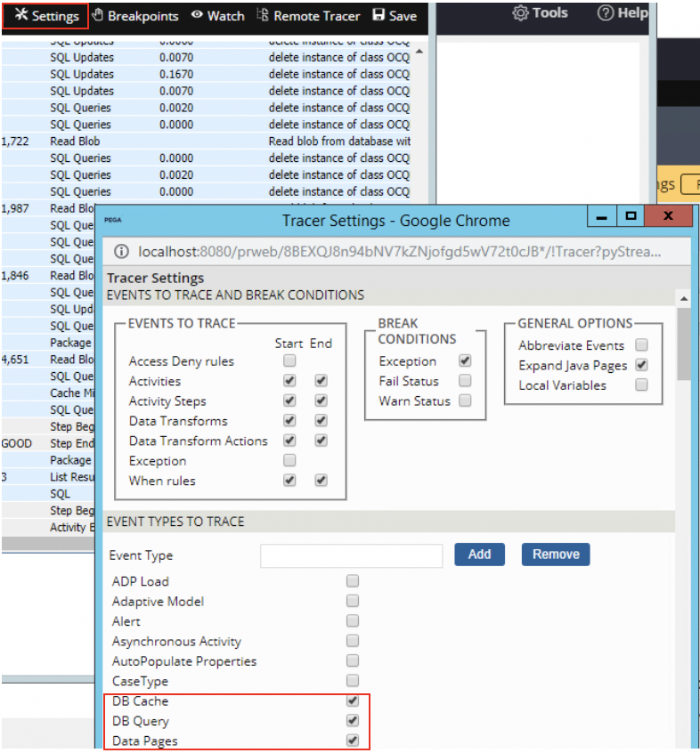This screenshot has height=753, width=700.
Task: Open Tracer Settings from the toolbar
Action: [46, 16]
